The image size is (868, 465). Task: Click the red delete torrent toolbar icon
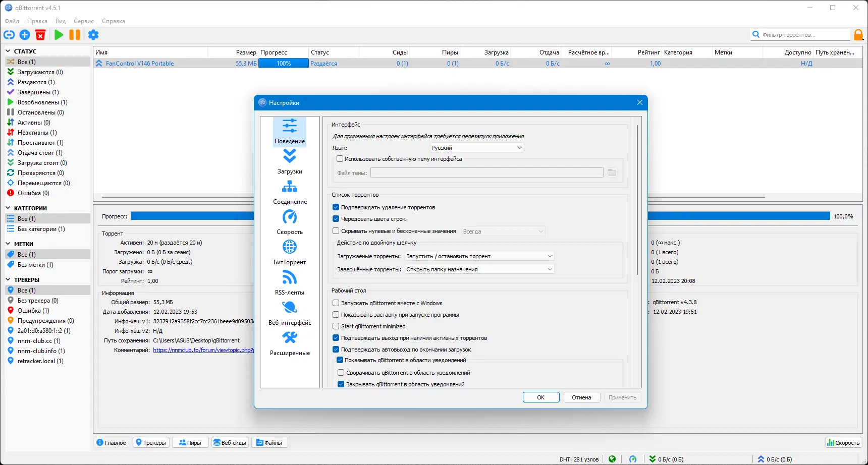point(40,35)
